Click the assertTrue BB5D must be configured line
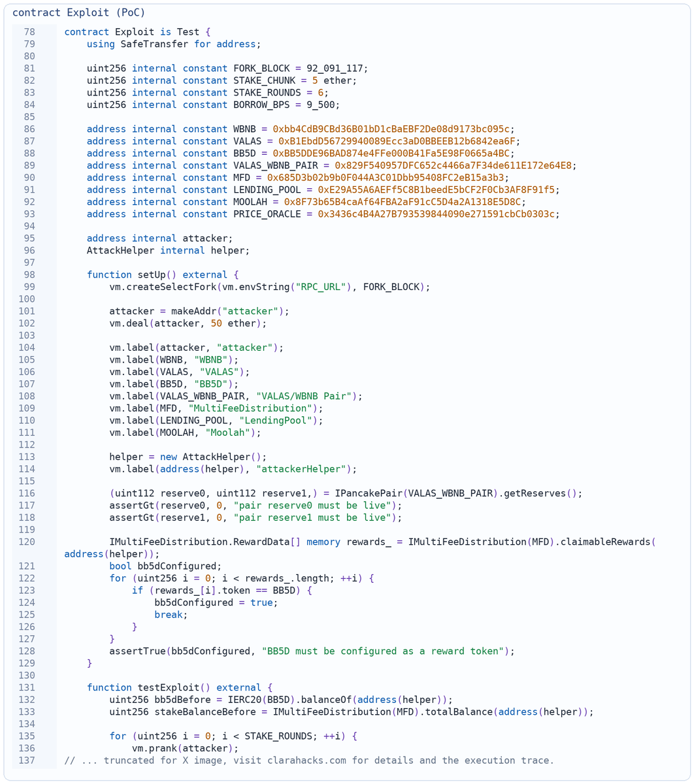694x784 pixels. (312, 651)
